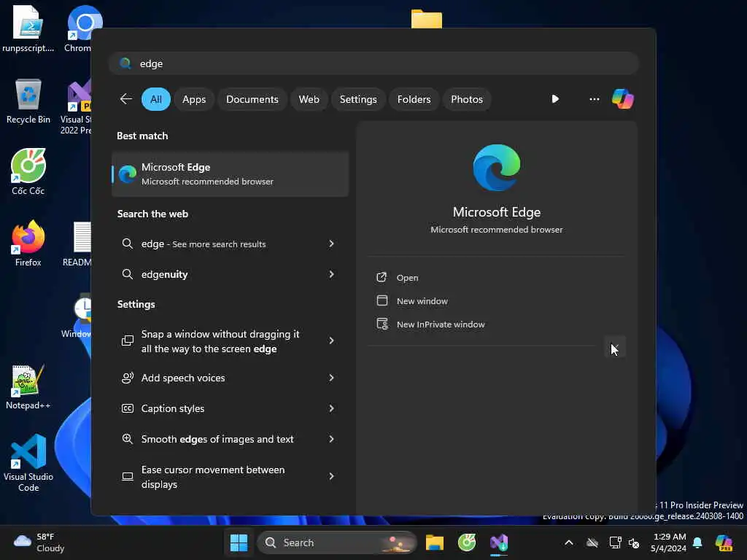Open the more options ellipsis in search filters
Image resolution: width=747 pixels, height=560 pixels.
[594, 99]
